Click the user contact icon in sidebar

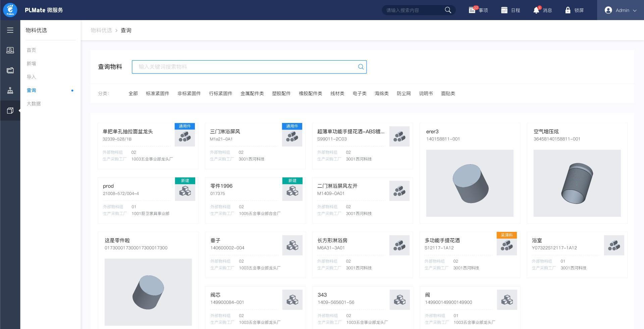(10, 50)
